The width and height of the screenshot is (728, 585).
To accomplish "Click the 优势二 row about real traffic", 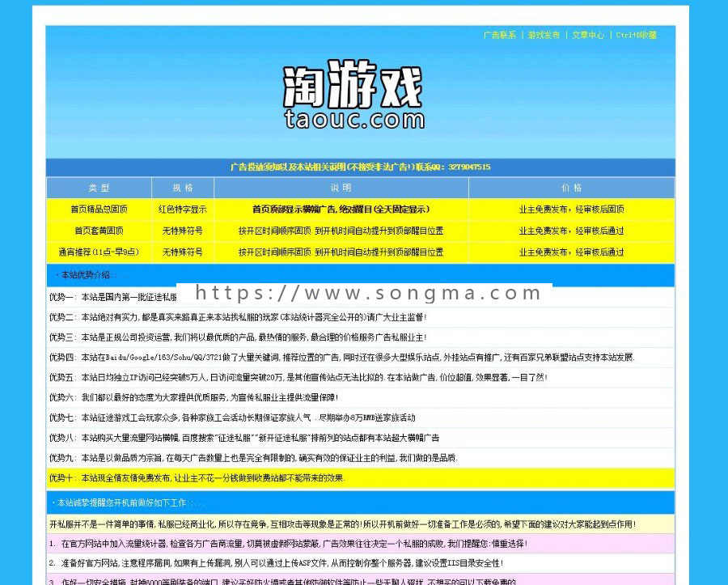I will (x=360, y=317).
